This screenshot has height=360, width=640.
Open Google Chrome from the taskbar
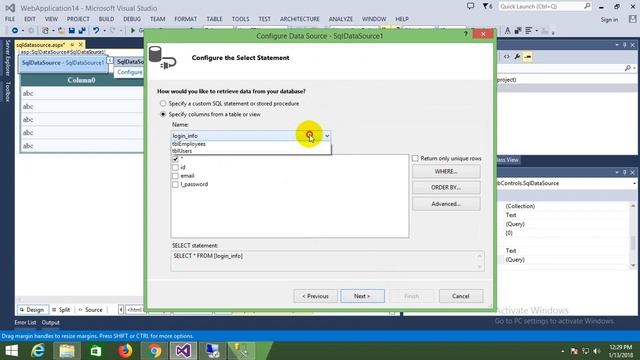pyautogui.click(x=155, y=351)
